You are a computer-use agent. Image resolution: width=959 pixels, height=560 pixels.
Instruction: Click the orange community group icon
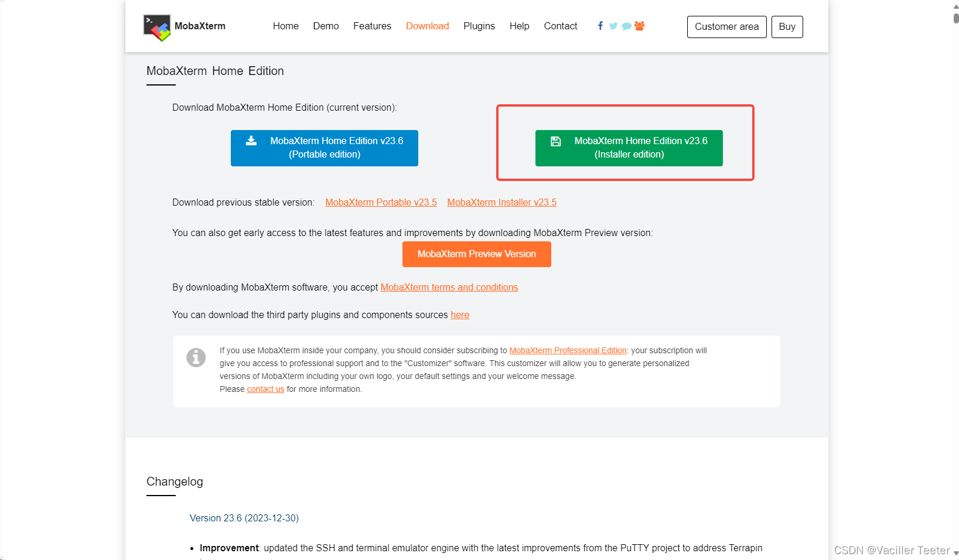point(640,26)
